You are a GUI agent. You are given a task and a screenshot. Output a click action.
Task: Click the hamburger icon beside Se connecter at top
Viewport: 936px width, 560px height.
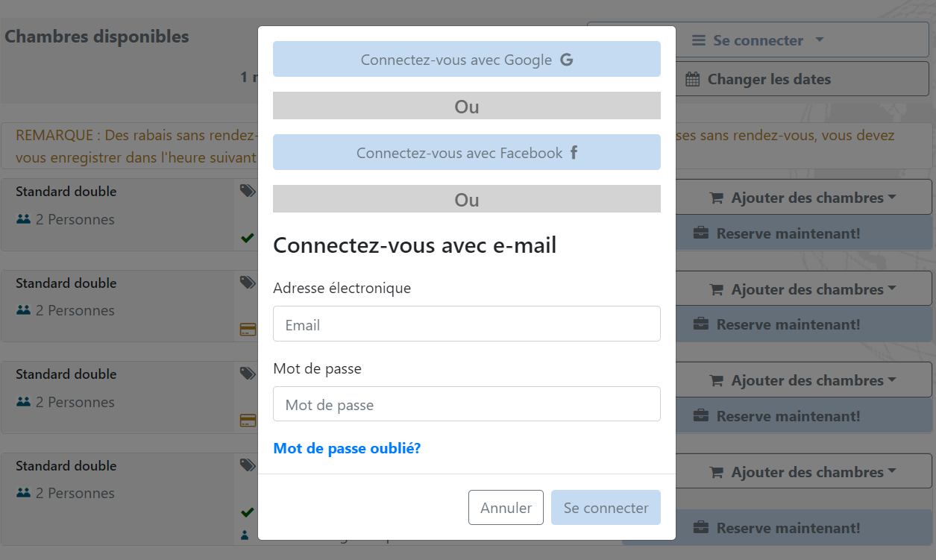[699, 40]
